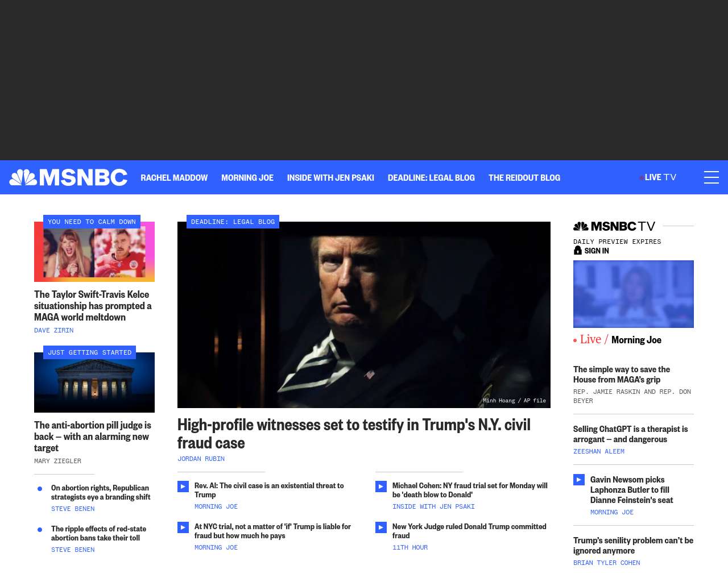Play the Rev. Al civil case video icon
The image size is (728, 582).
tap(183, 487)
